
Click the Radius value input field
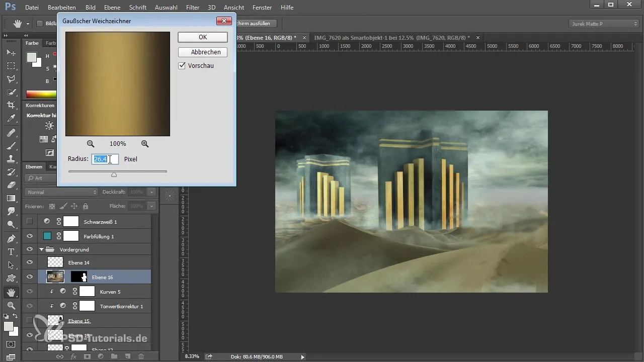[105, 159]
